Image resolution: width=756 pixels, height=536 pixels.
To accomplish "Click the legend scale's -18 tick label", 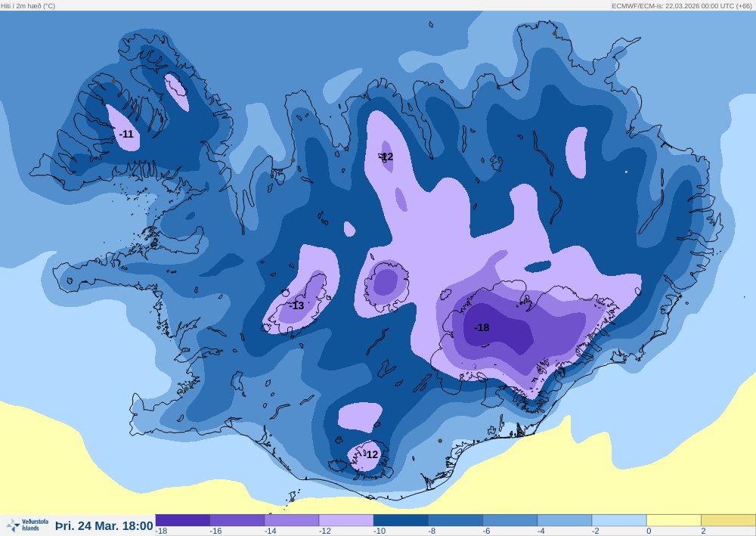I will [x=162, y=531].
